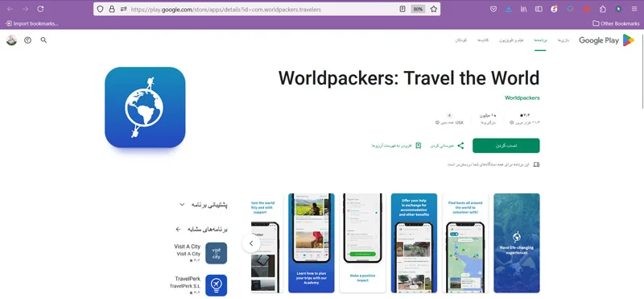
Task: Click the Visit A City app icon
Action: point(216,253)
